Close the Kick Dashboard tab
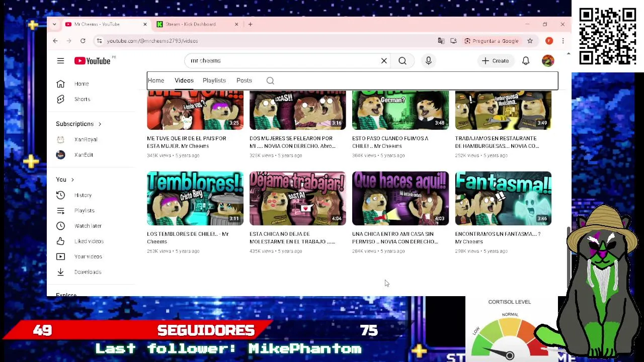Image resolution: width=644 pixels, height=362 pixels. point(236,24)
